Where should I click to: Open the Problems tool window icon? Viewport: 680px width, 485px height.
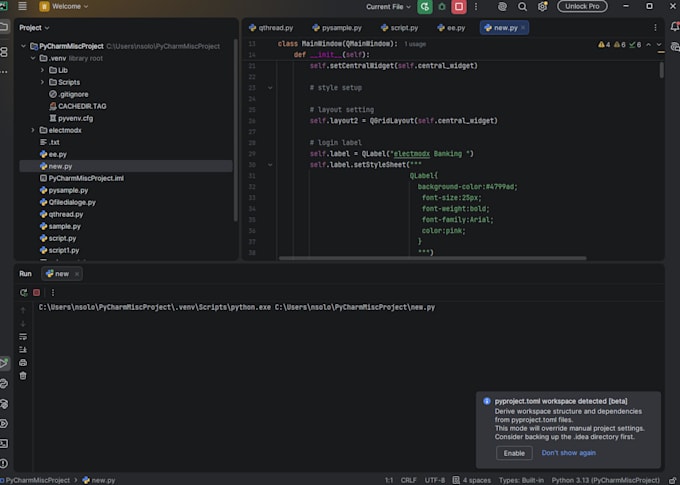(4, 463)
